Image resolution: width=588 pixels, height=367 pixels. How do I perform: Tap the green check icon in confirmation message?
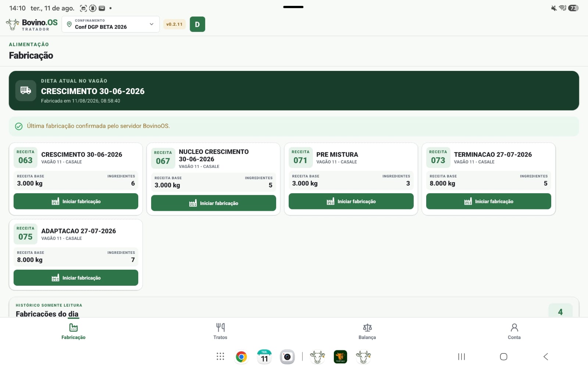click(19, 126)
